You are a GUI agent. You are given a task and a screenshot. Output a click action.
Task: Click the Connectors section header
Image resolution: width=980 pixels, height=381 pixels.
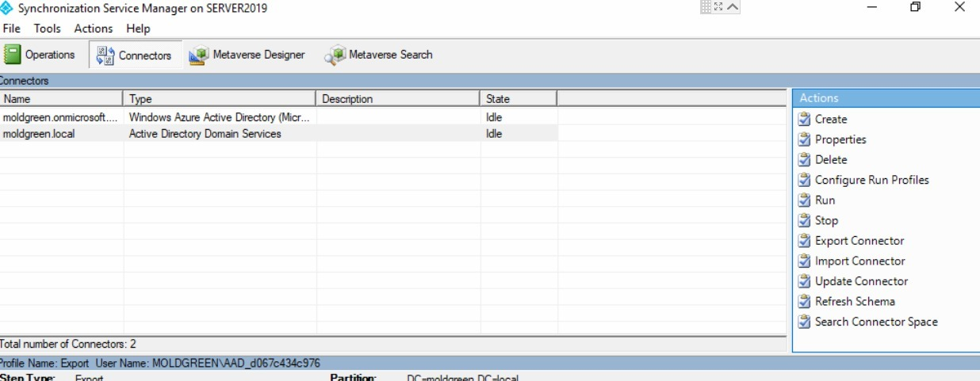[490, 81]
